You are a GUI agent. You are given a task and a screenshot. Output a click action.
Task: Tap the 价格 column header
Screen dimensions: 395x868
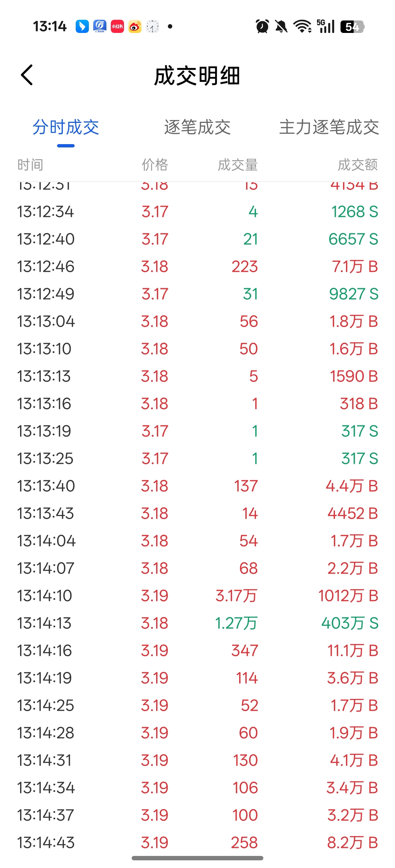tap(155, 165)
